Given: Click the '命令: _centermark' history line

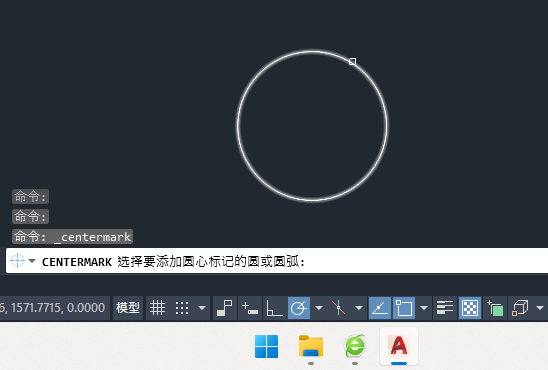Looking at the screenshot, I should (x=72, y=237).
